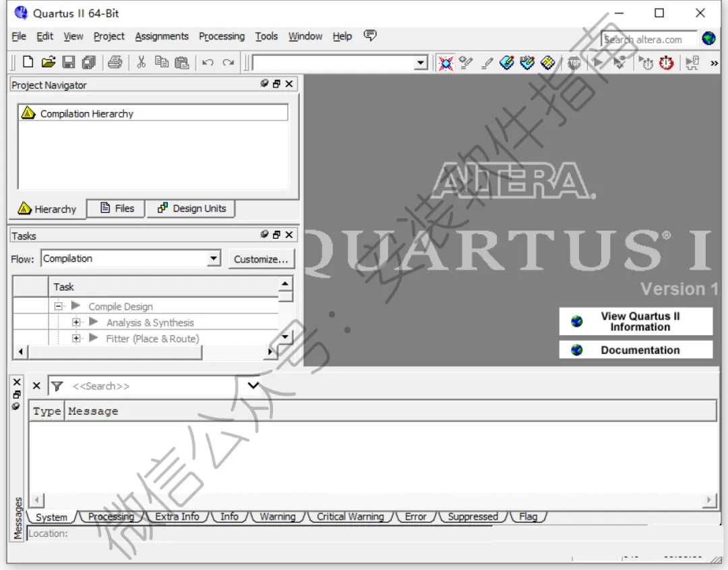Open the Help menu

342,36
